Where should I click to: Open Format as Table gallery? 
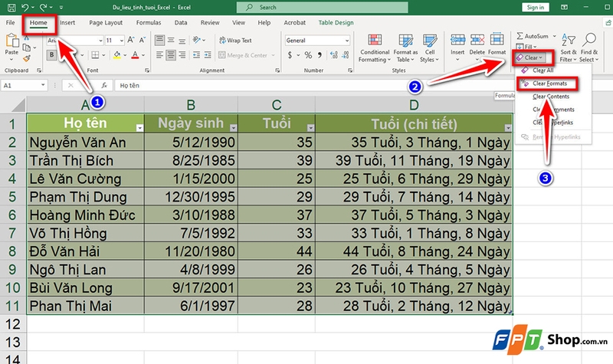pyautogui.click(x=405, y=48)
